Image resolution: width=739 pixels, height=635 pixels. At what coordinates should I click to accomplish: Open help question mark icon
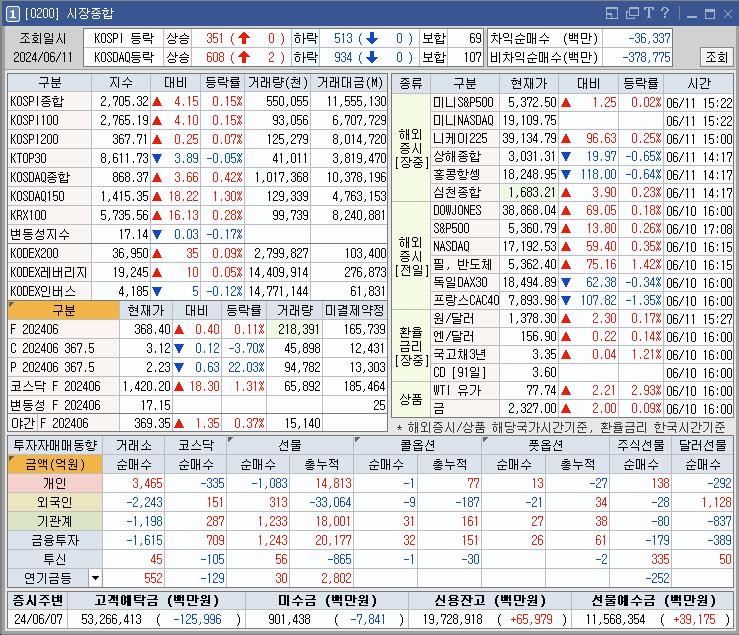(665, 13)
